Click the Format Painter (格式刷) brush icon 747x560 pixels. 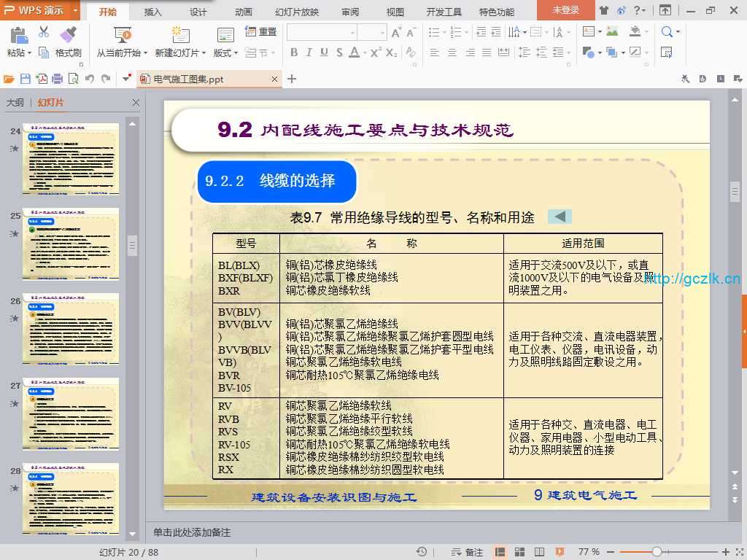68,34
